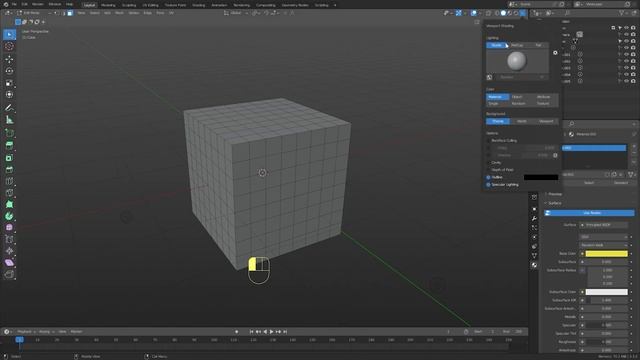This screenshot has width=640, height=360.
Task: Select the Transform tool
Action: (9, 95)
